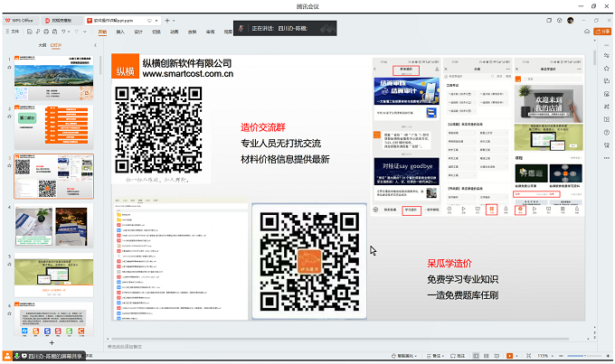The width and height of the screenshot is (615, 364).
Task: Open the 115% zoom level dropdown
Action: click(x=544, y=356)
